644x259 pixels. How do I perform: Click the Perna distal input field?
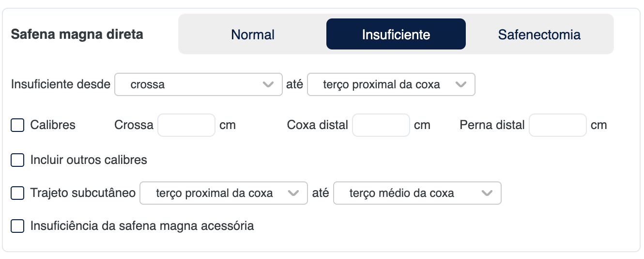point(558,125)
